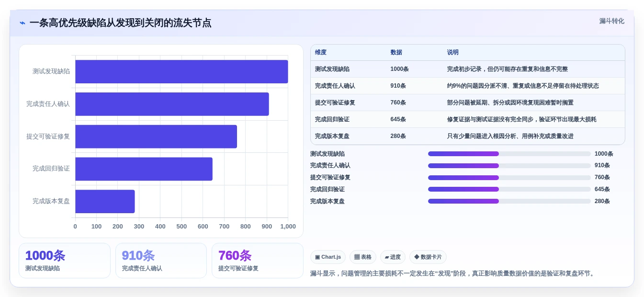The image size is (644, 297).
Task: Select the Chart.js tag chip
Action: click(328, 257)
